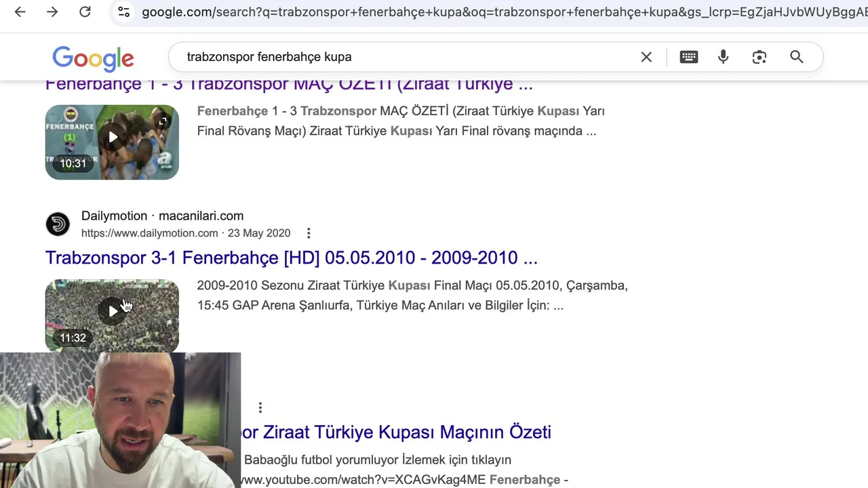Go forward in browser history
The image size is (868, 488).
tap(52, 12)
